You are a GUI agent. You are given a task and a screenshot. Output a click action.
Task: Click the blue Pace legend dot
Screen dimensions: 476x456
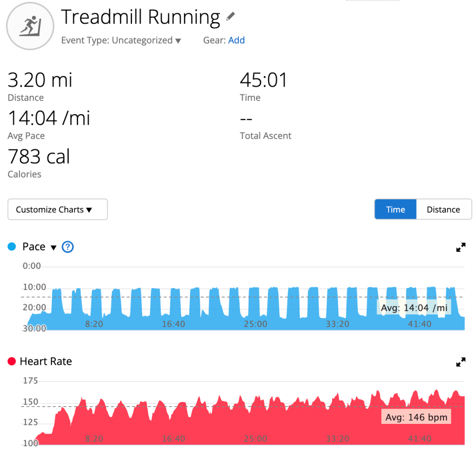click(x=12, y=247)
